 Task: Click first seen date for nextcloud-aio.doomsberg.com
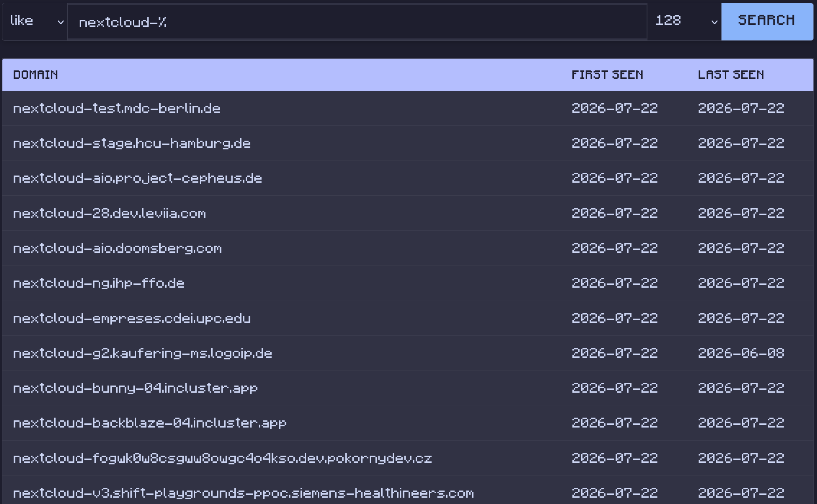pyautogui.click(x=615, y=248)
